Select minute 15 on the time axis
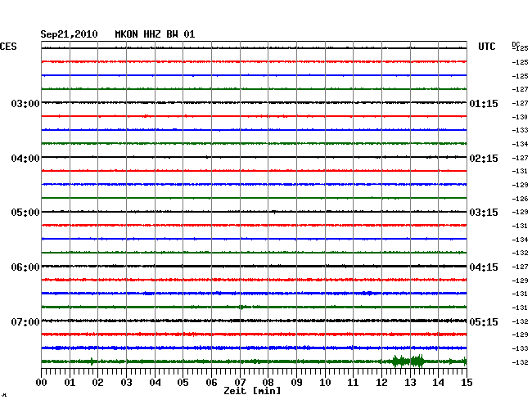532x404 pixels. (x=467, y=382)
